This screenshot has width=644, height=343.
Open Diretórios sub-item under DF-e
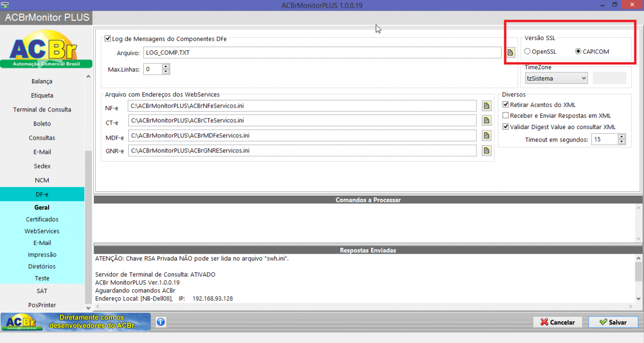coord(42,266)
